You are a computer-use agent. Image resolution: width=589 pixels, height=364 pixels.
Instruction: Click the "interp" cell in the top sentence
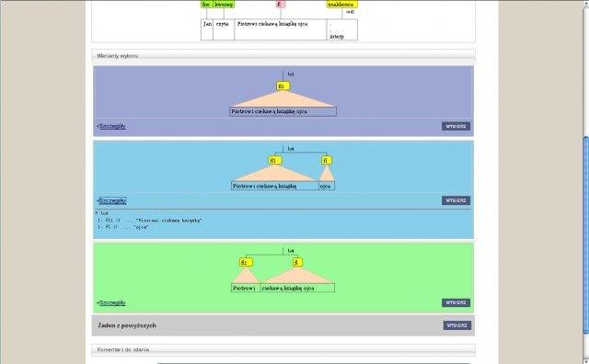(x=342, y=29)
